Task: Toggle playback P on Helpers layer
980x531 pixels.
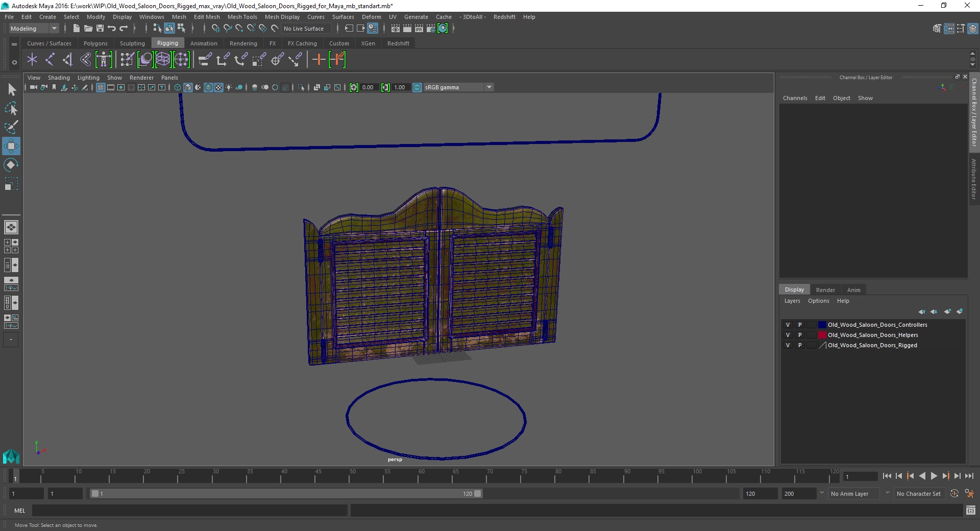Action: click(x=800, y=335)
